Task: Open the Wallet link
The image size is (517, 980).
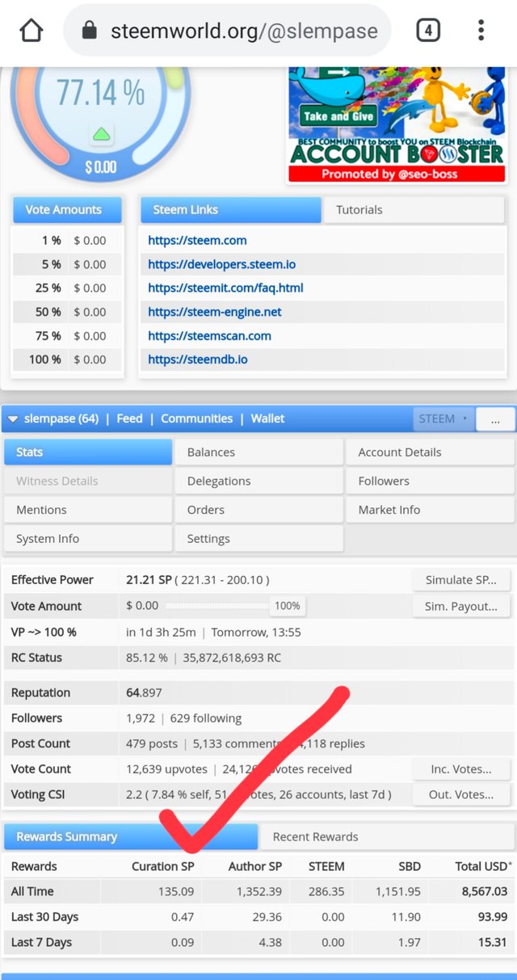Action: (267, 418)
